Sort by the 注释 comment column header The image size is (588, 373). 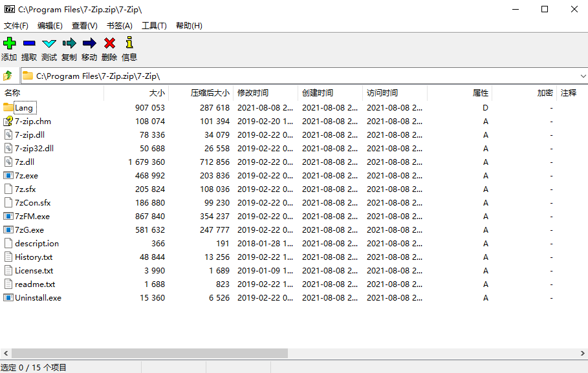pos(572,92)
